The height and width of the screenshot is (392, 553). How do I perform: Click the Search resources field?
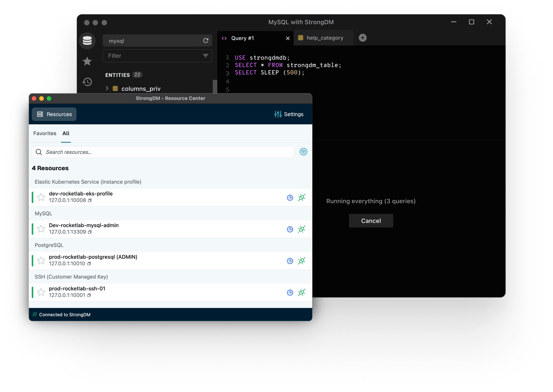[163, 152]
